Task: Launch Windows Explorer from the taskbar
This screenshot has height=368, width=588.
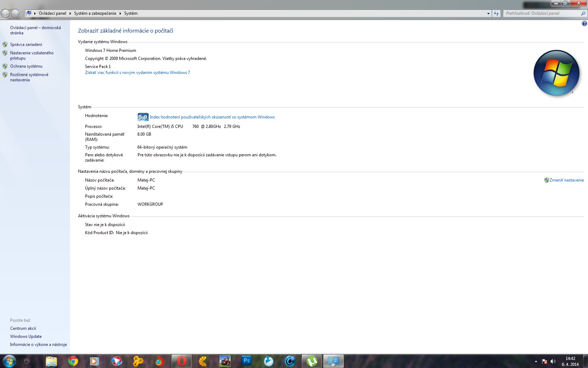Action: (51, 361)
